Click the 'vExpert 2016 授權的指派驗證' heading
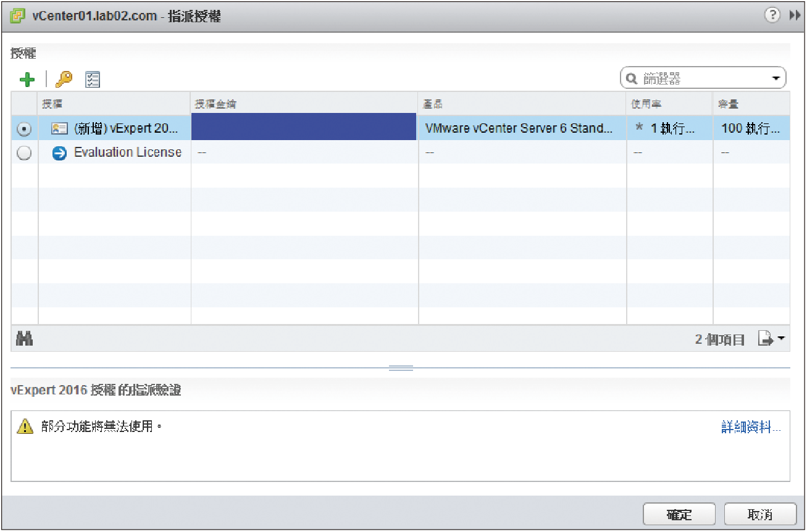The width and height of the screenshot is (807, 532). (x=96, y=390)
